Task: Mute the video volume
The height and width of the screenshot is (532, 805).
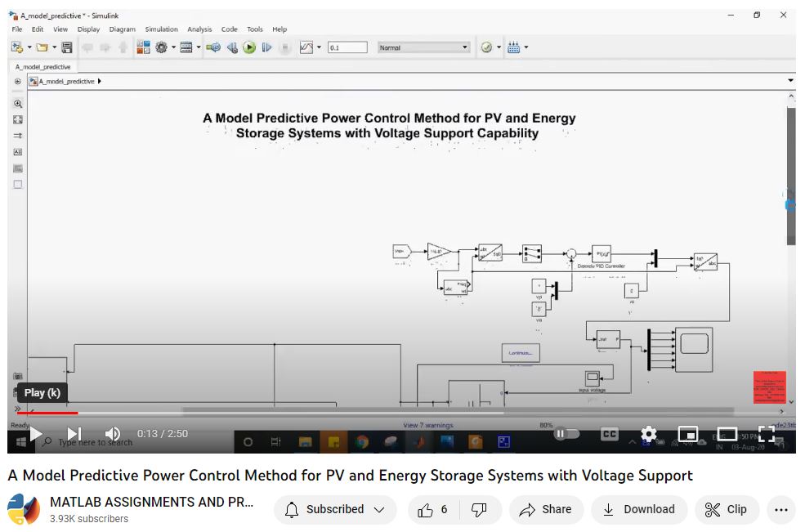Action: [x=113, y=434]
